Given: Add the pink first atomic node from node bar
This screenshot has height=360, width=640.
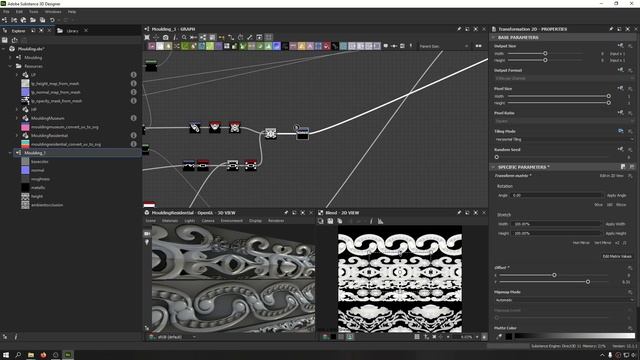Looking at the screenshot, I should click(151, 46).
